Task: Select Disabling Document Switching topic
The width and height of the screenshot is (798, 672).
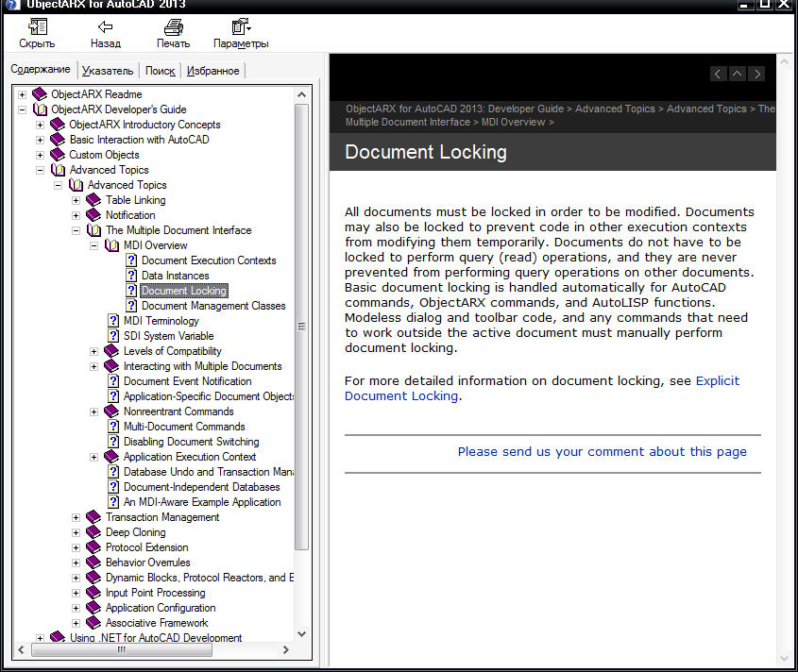Action: coord(191,442)
